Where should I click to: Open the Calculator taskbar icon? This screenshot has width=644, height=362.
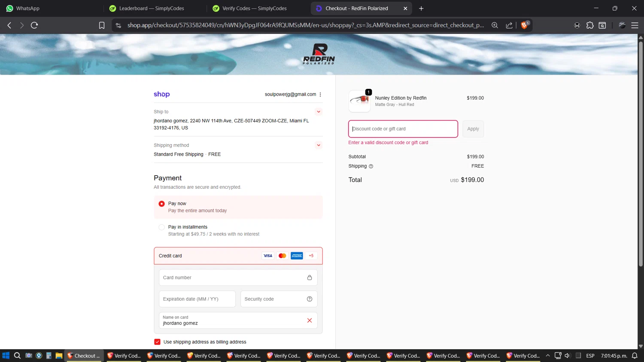[x=49, y=356]
